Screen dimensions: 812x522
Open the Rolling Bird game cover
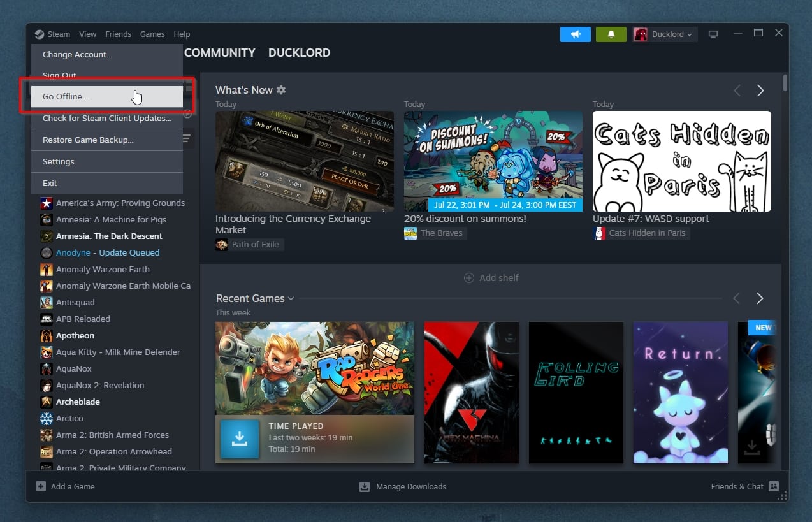576,393
